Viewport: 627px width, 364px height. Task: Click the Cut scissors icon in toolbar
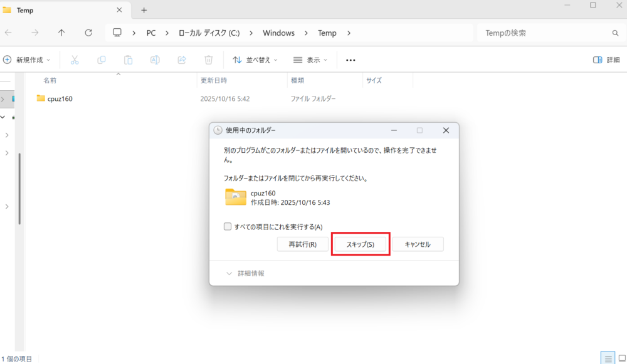[75, 60]
